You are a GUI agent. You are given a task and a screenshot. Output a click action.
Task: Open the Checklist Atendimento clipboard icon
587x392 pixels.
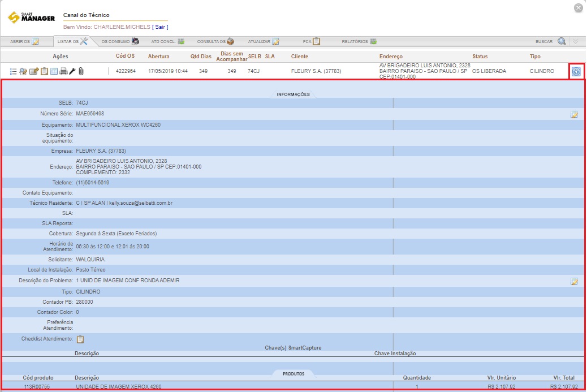(x=80, y=339)
